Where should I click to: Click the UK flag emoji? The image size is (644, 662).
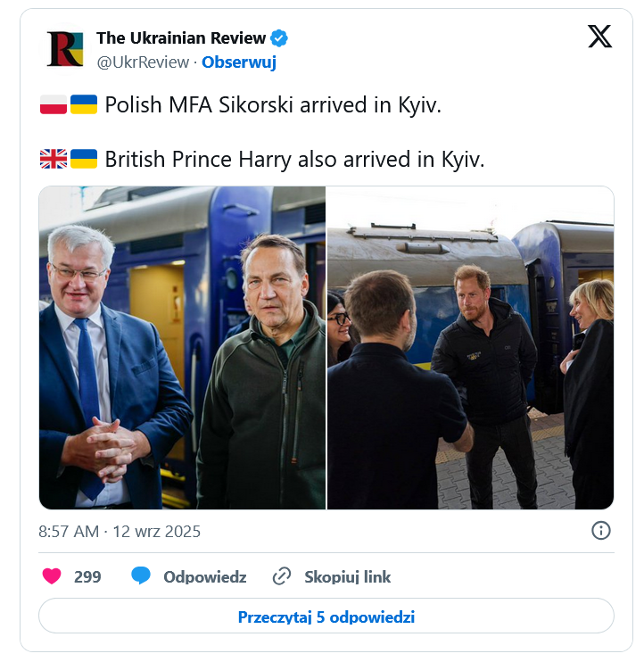coord(54,159)
